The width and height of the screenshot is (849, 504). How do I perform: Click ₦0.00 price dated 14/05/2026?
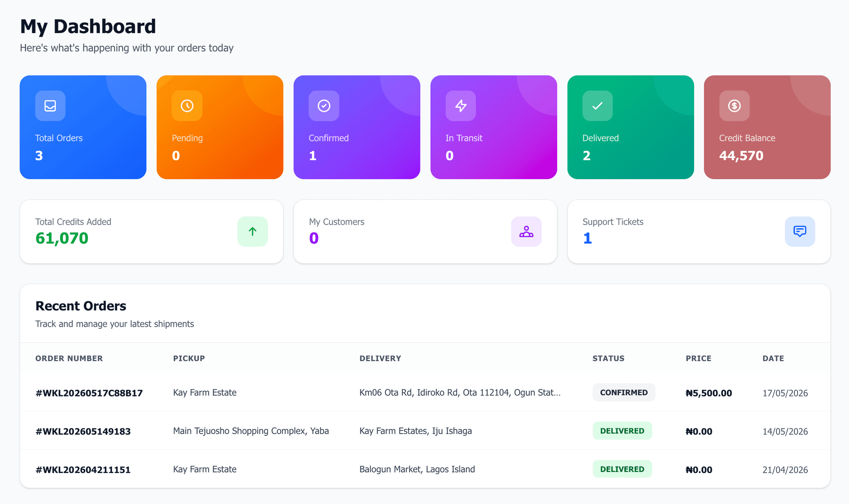699,431
